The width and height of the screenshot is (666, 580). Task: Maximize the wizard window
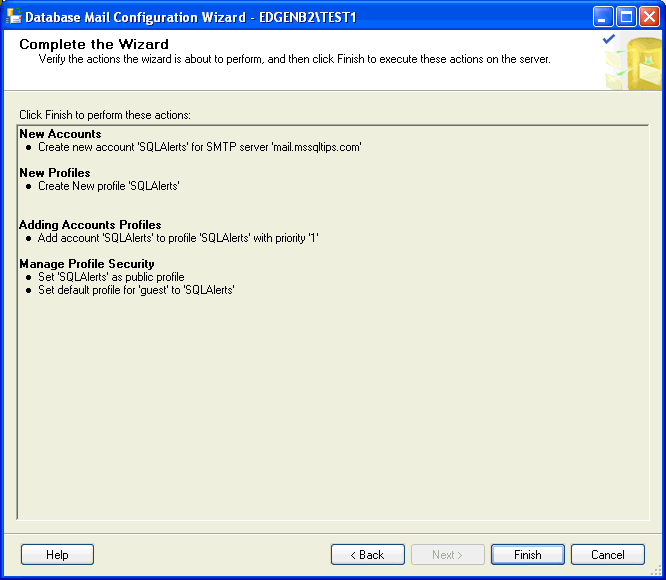(x=627, y=17)
